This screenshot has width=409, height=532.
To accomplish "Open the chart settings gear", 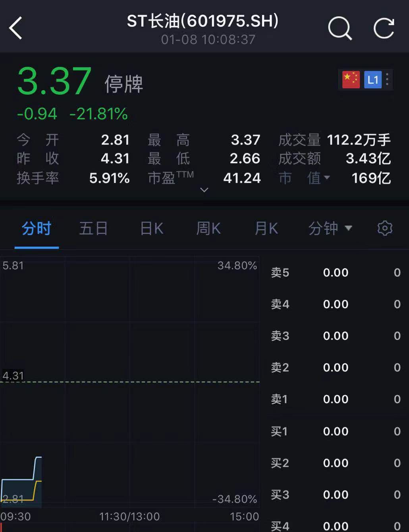I will (384, 228).
